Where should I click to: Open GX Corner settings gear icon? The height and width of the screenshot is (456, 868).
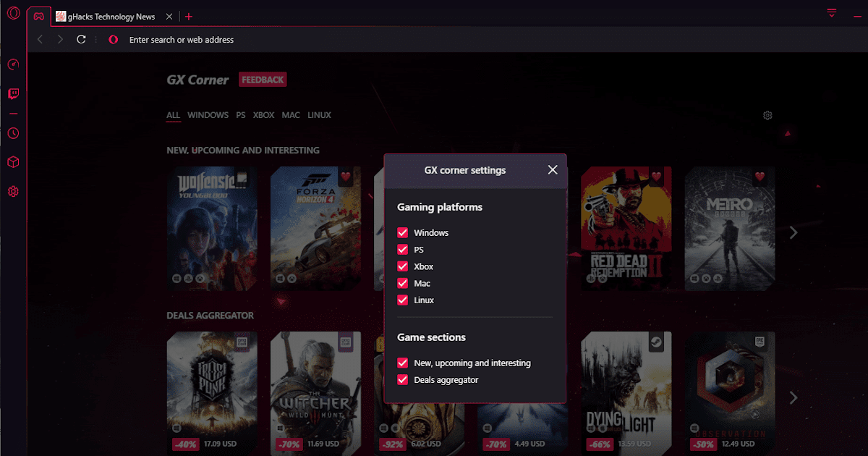767,115
